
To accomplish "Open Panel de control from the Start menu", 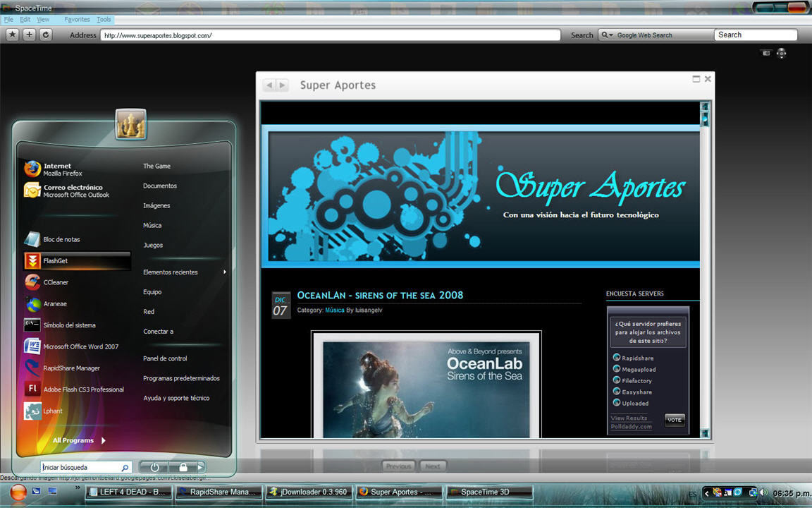I will coord(165,358).
